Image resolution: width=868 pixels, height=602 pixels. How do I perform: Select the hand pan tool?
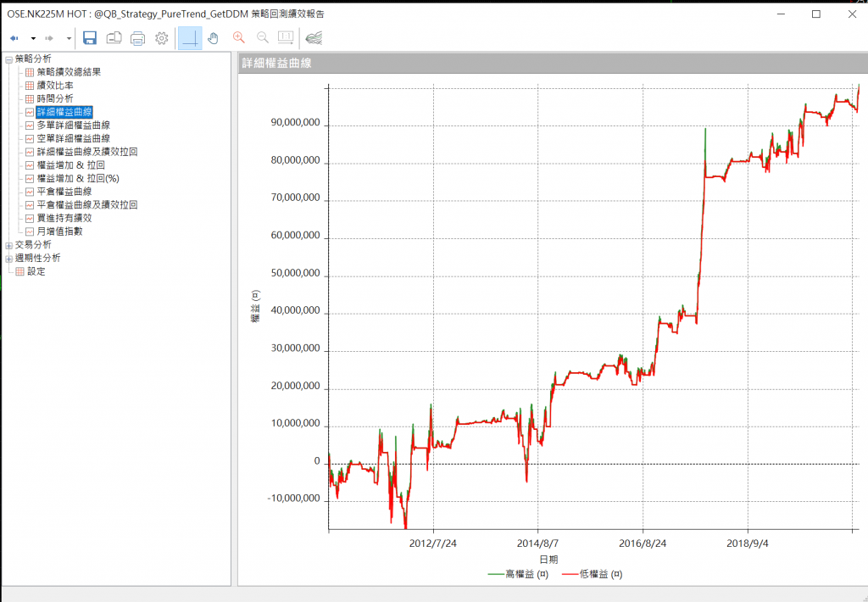coord(214,38)
